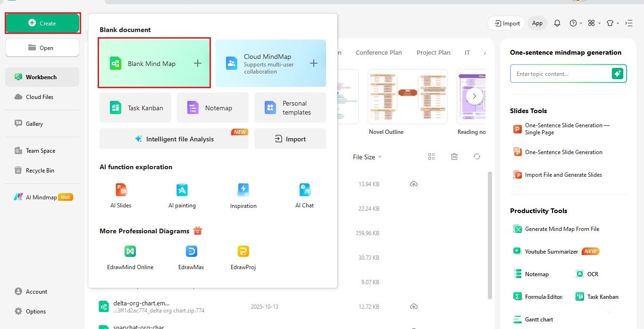Toggle the list view layout

(431, 156)
